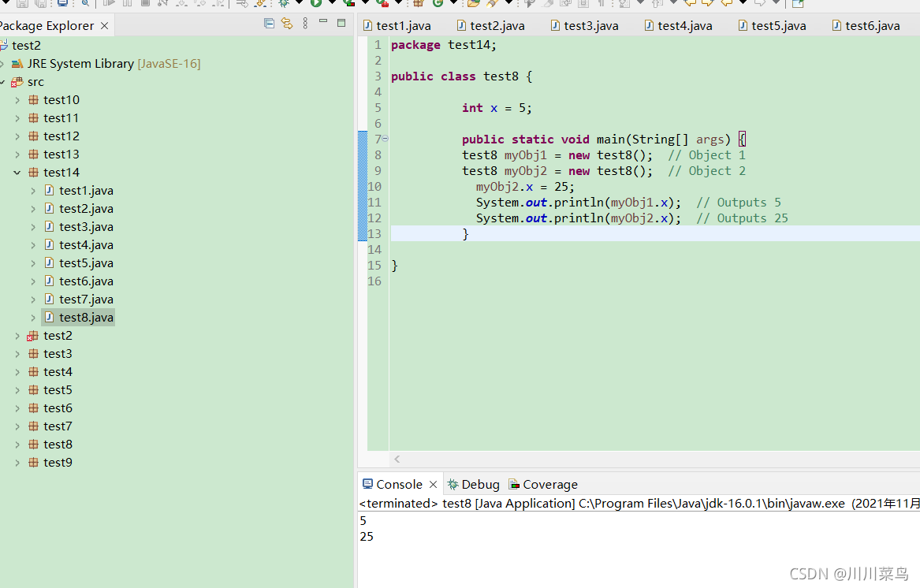The height and width of the screenshot is (588, 920).
Task: Click line 'int x = 5;' in editor
Action: [497, 108]
